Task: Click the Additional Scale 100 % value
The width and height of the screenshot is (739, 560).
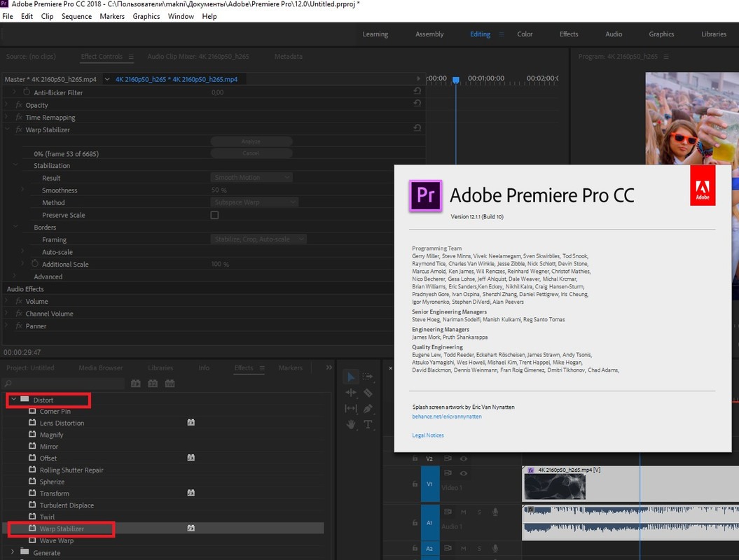Action: pyautogui.click(x=220, y=264)
